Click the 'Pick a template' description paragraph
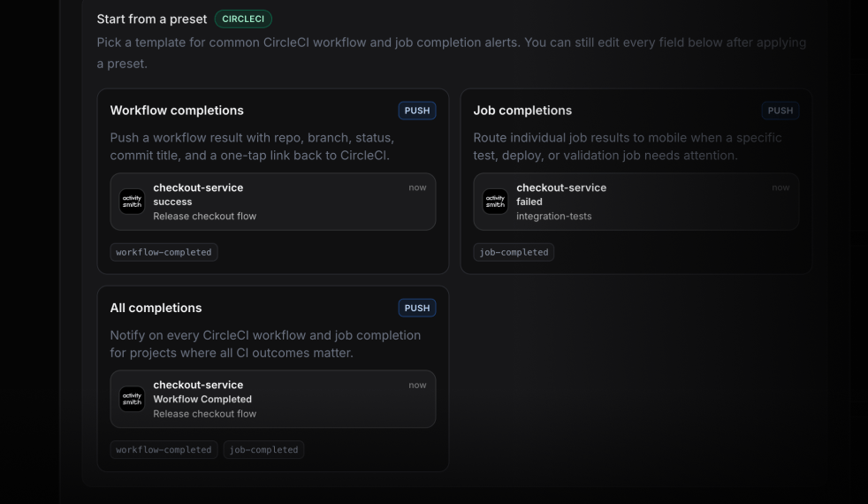This screenshot has width=868, height=504. click(451, 53)
